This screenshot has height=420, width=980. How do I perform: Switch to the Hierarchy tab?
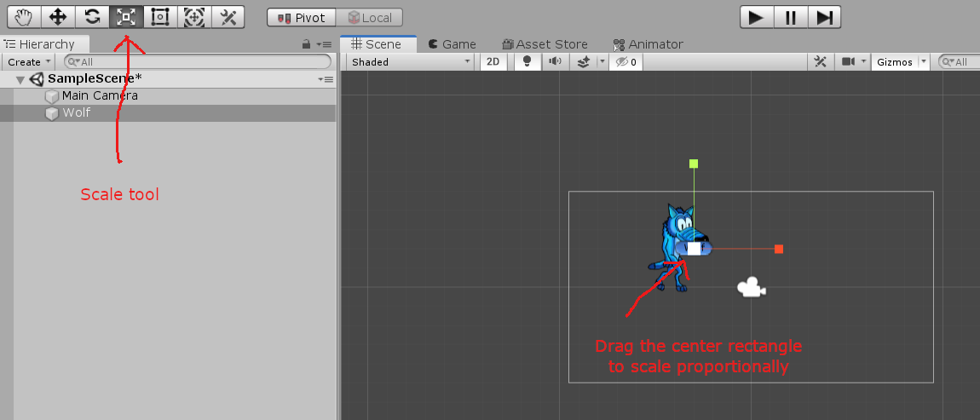[x=44, y=44]
